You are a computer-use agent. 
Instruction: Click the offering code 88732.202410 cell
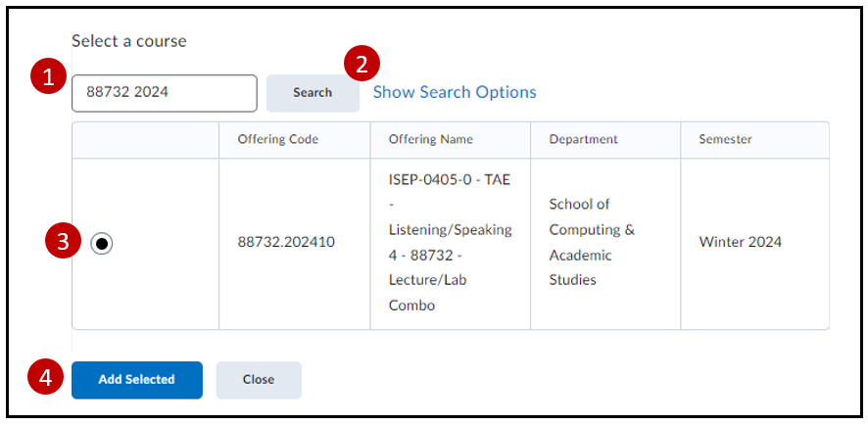tap(286, 242)
